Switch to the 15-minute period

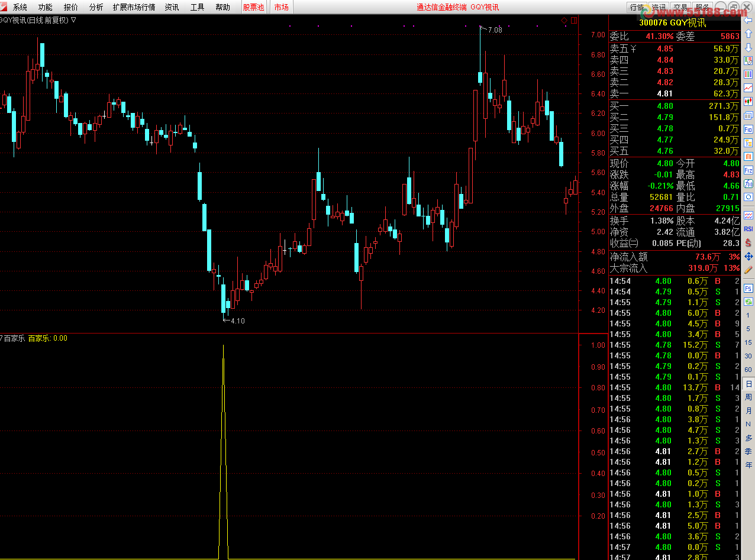point(748,343)
